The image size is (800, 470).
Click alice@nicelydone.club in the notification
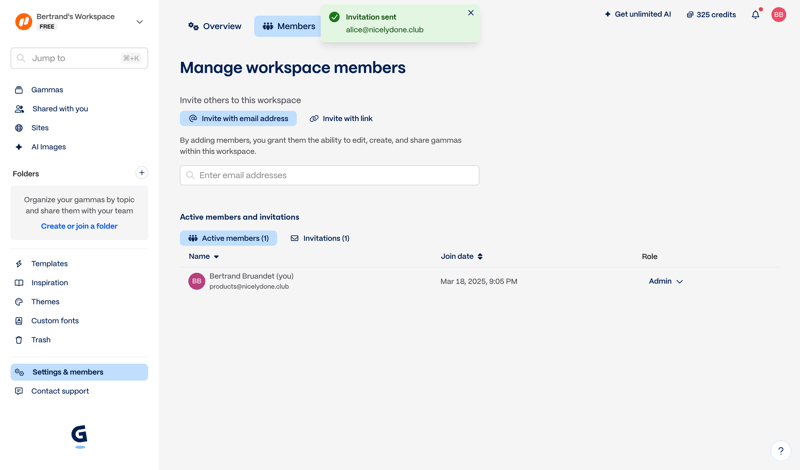pyautogui.click(x=385, y=30)
